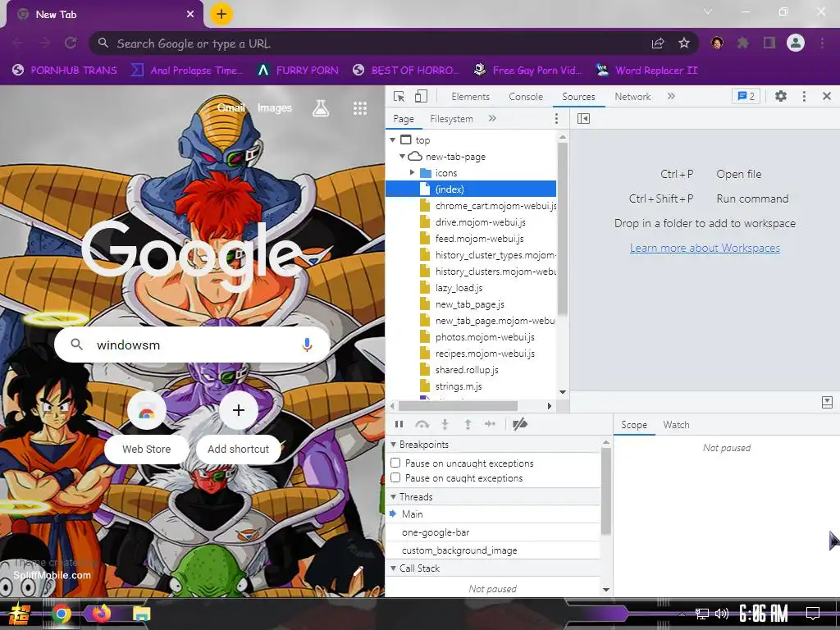
Task: Hide the navigator sidebar toggle icon
Action: [x=583, y=118]
